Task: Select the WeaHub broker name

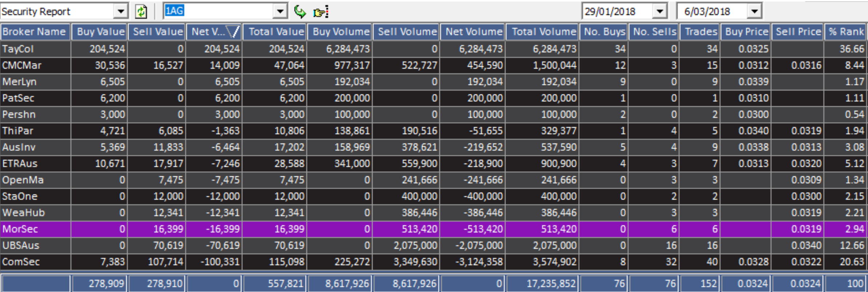Action: 23,212
